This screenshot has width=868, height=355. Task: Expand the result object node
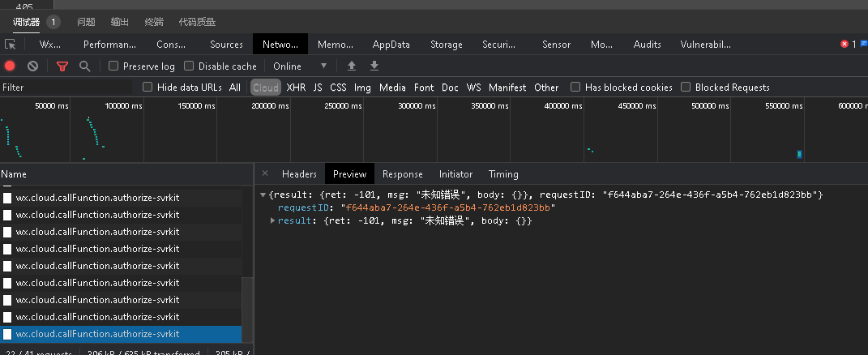click(x=273, y=220)
